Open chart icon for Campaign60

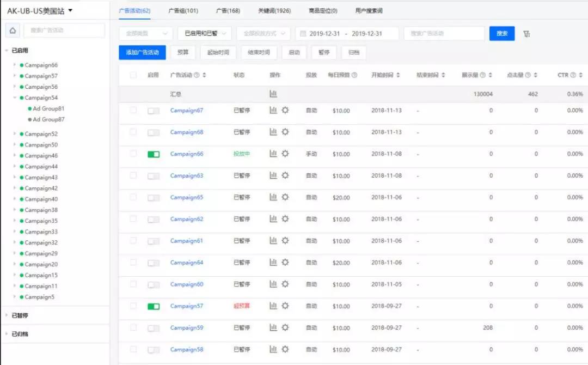(x=273, y=284)
